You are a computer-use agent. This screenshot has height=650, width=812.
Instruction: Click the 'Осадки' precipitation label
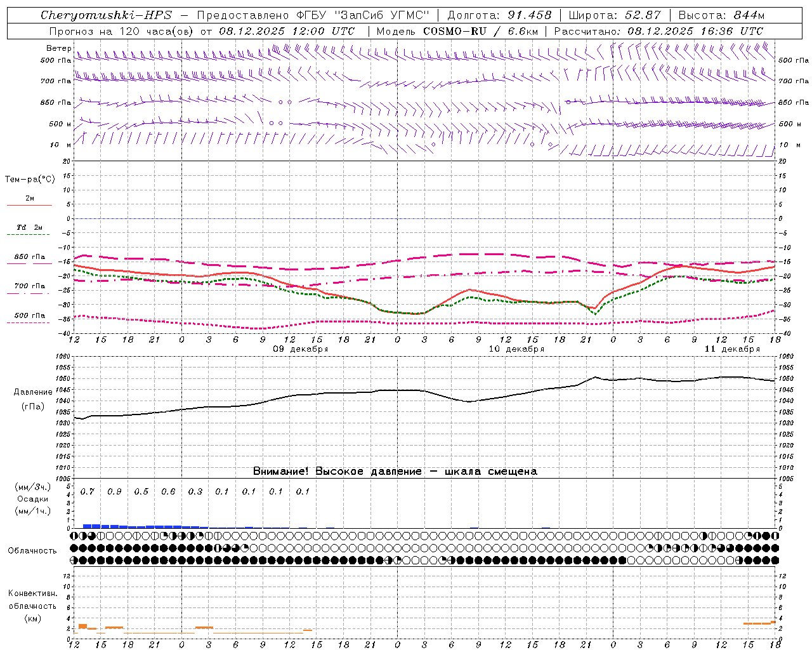coord(33,499)
